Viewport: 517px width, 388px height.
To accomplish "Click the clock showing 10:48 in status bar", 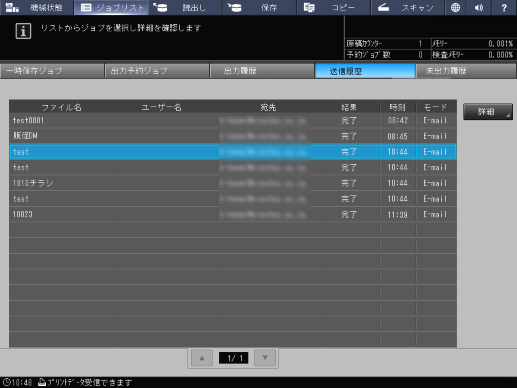I will point(18,382).
